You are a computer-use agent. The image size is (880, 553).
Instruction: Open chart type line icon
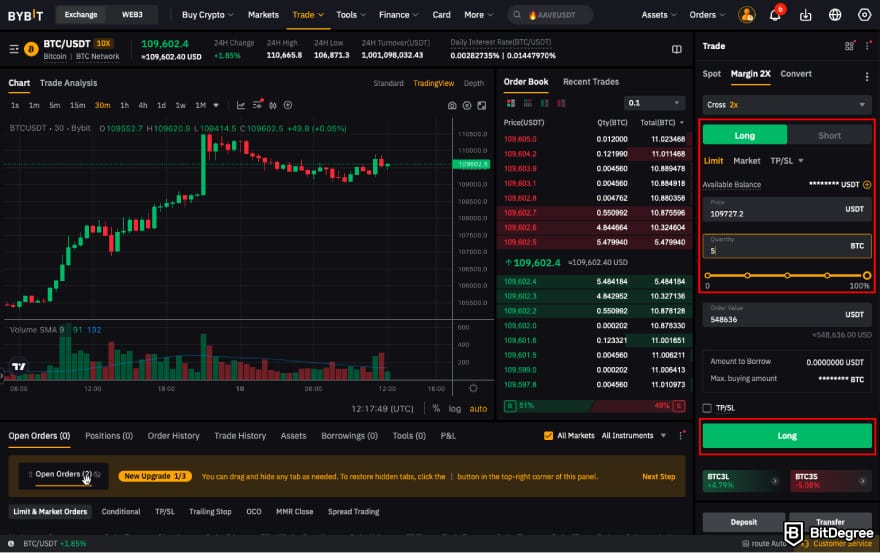(241, 105)
